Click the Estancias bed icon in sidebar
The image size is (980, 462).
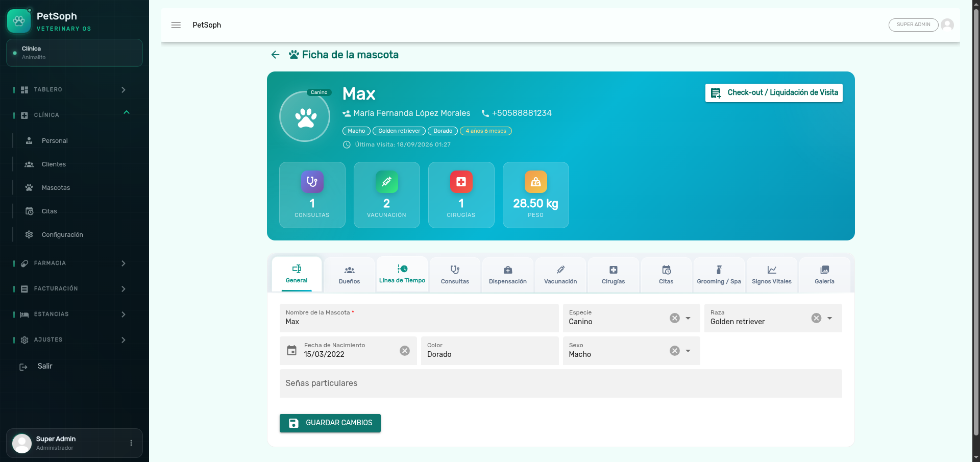tap(24, 314)
